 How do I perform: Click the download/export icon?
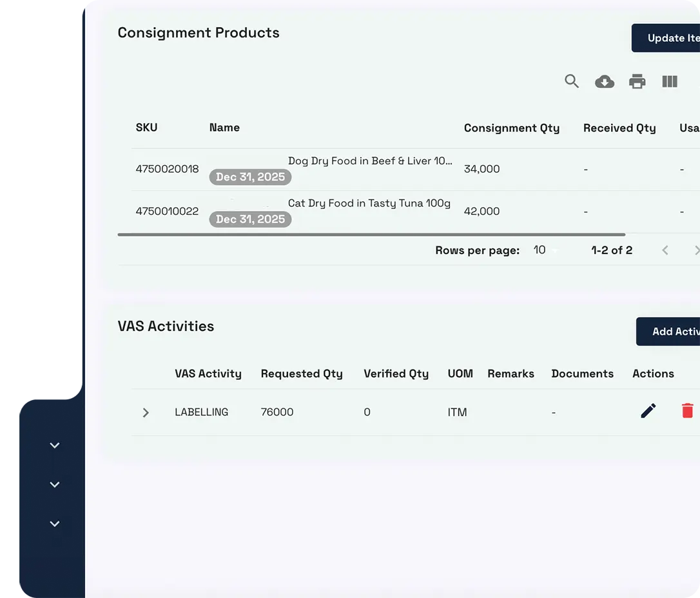point(605,81)
